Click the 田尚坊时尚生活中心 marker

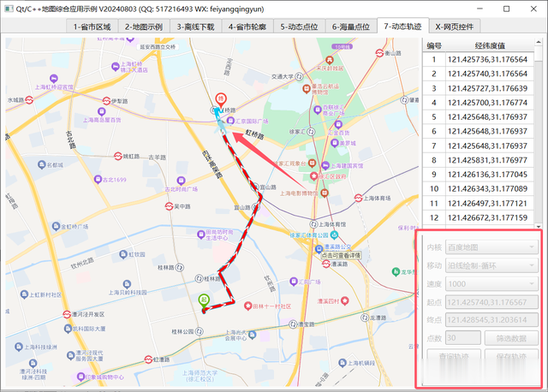tap(201, 235)
